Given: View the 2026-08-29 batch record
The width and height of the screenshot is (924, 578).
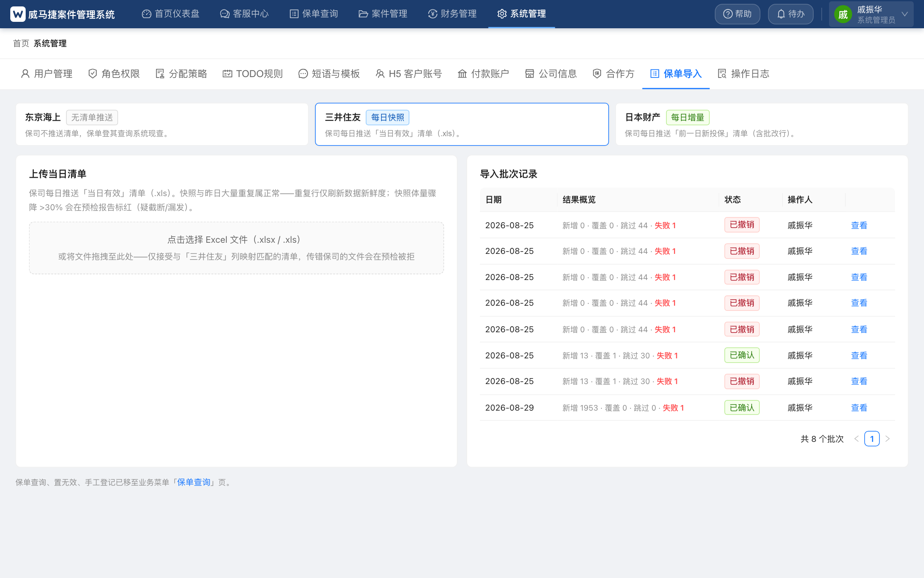Looking at the screenshot, I should [859, 408].
